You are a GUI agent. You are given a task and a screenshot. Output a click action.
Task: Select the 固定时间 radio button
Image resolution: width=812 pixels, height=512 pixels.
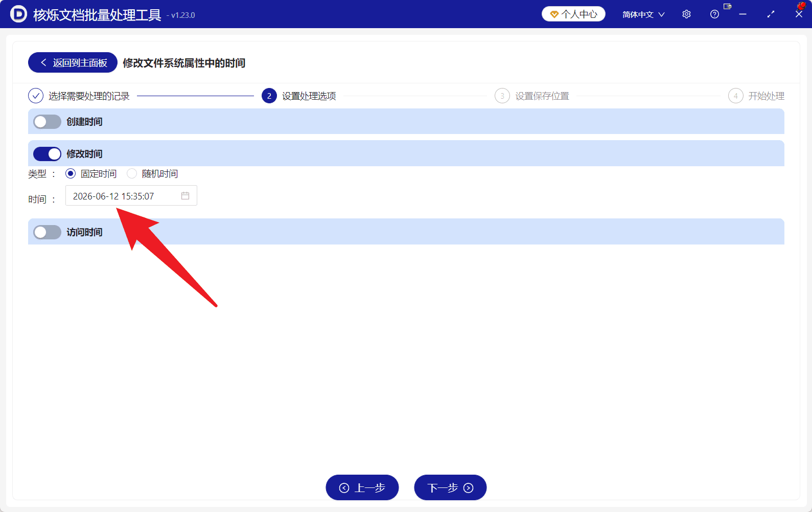pyautogui.click(x=71, y=173)
